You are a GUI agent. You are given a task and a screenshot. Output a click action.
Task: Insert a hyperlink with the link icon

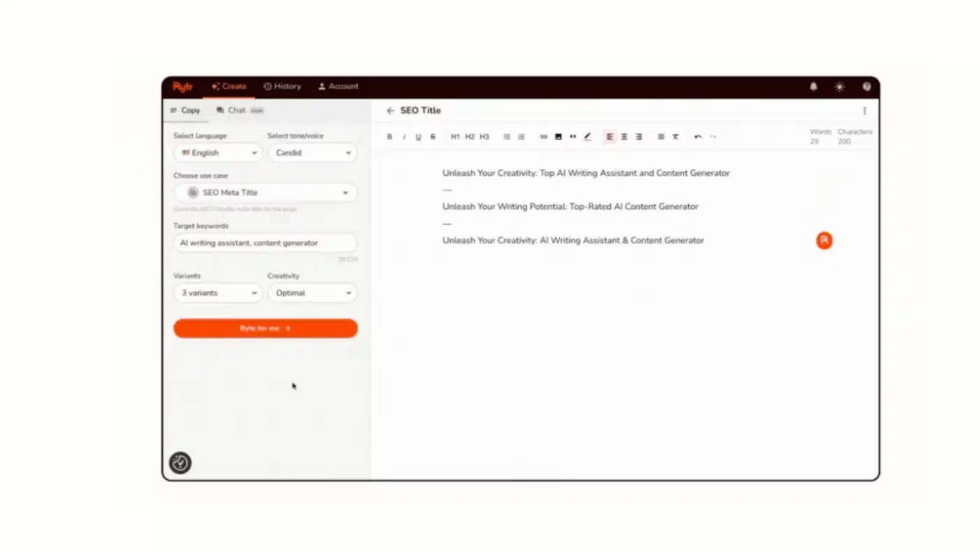[x=543, y=137]
